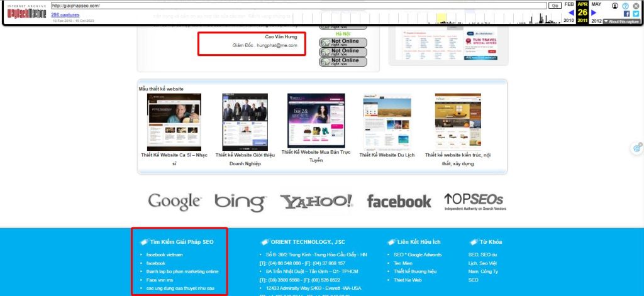The image size is (644, 296).
Task: Click the Google logo
Action: tap(175, 202)
